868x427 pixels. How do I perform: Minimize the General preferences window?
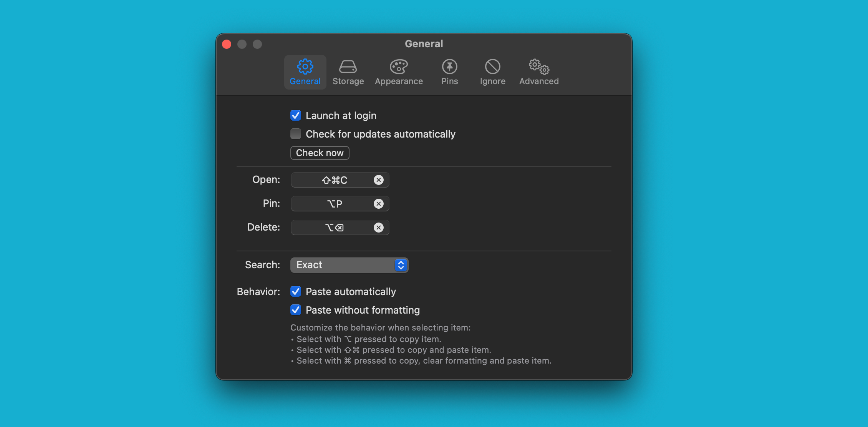click(x=242, y=44)
